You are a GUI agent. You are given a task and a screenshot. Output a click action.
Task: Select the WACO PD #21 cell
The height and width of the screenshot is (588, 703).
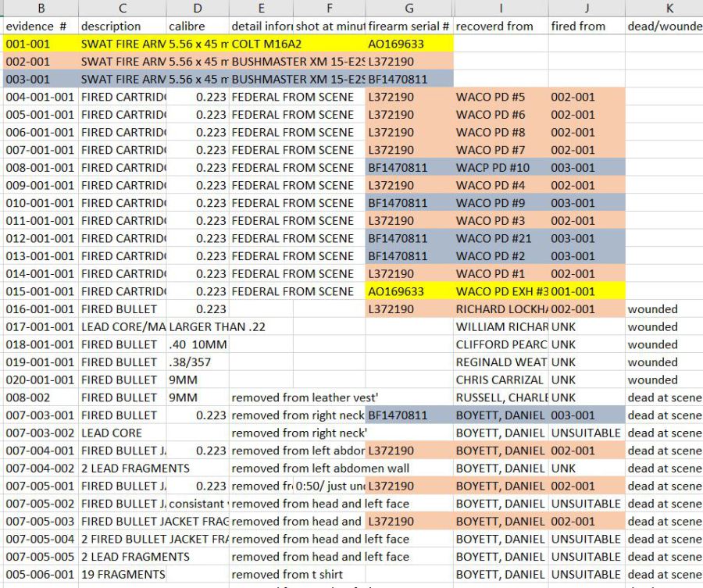500,238
